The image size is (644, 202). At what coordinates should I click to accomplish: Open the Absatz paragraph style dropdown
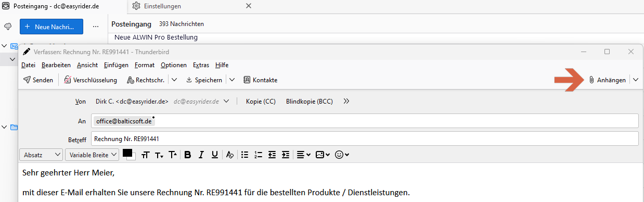pyautogui.click(x=41, y=155)
